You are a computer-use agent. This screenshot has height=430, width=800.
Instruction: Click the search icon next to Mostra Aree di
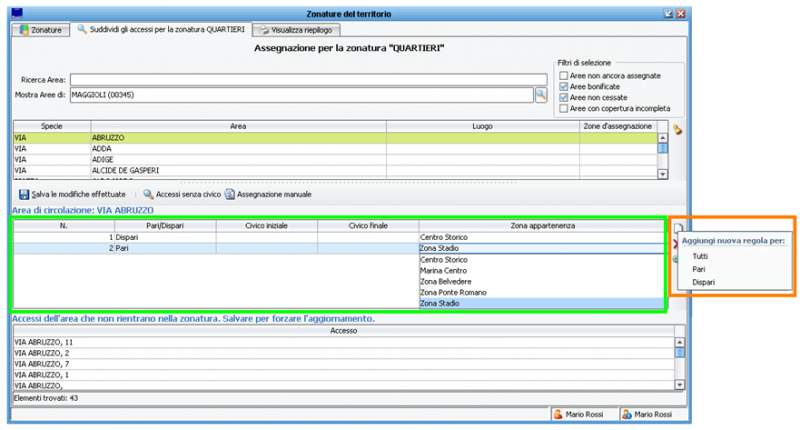541,94
